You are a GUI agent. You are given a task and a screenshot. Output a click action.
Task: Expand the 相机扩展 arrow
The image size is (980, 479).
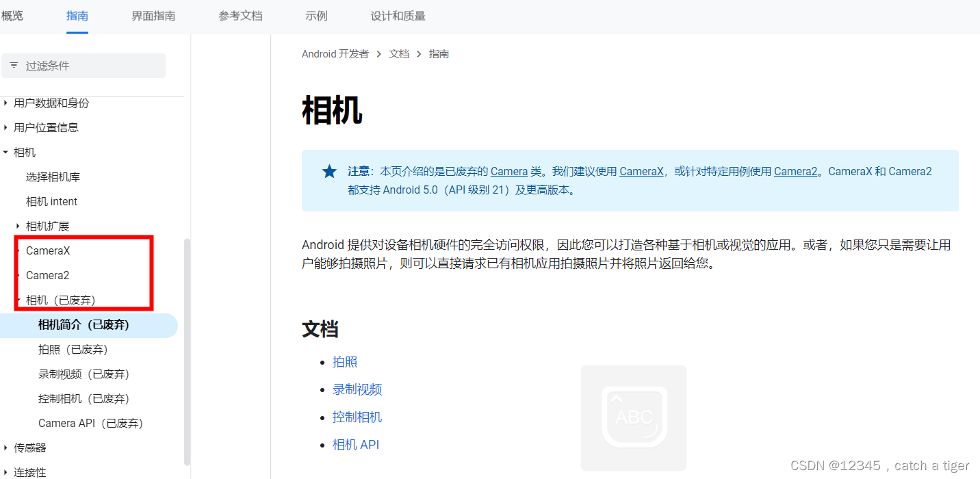click(18, 226)
